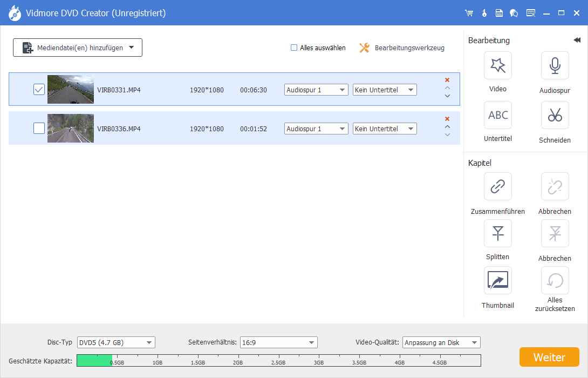Viewport: 588px width, 378px height.
Task: Click the Alles zurücksetzen reset icon
Action: click(555, 281)
